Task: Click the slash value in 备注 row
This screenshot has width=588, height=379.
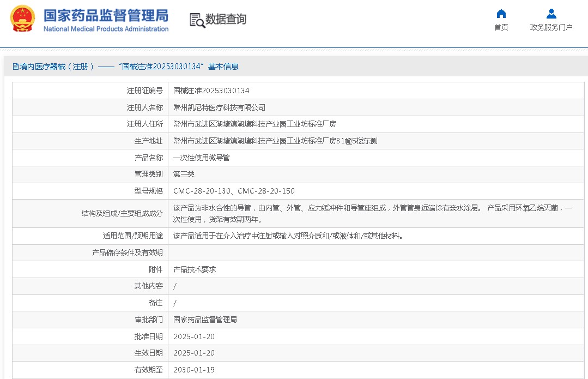Action: [x=175, y=303]
